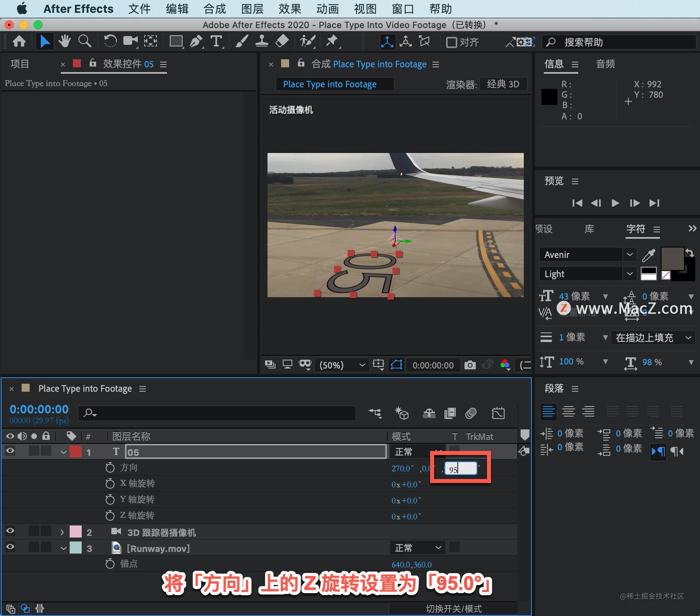The width and height of the screenshot is (700, 616).
Task: Hide the Runway.mov layer
Action: pos(10,547)
